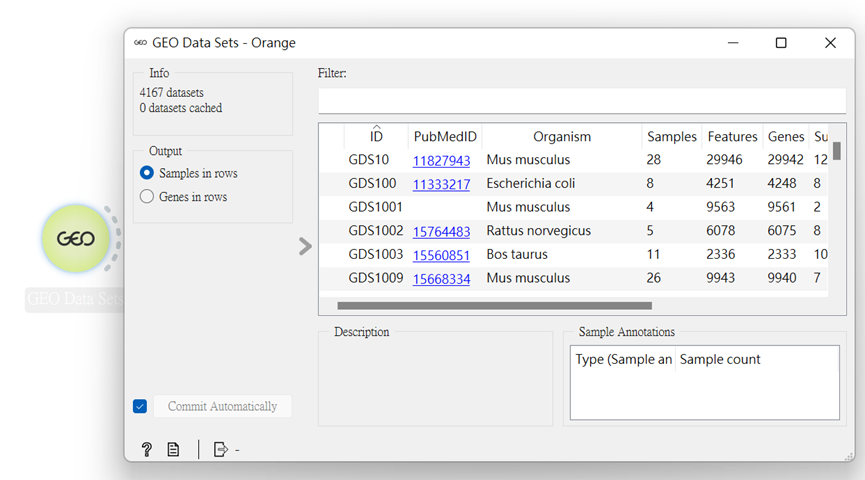Click the Filter text field
The height and width of the screenshot is (480, 865).
581,101
